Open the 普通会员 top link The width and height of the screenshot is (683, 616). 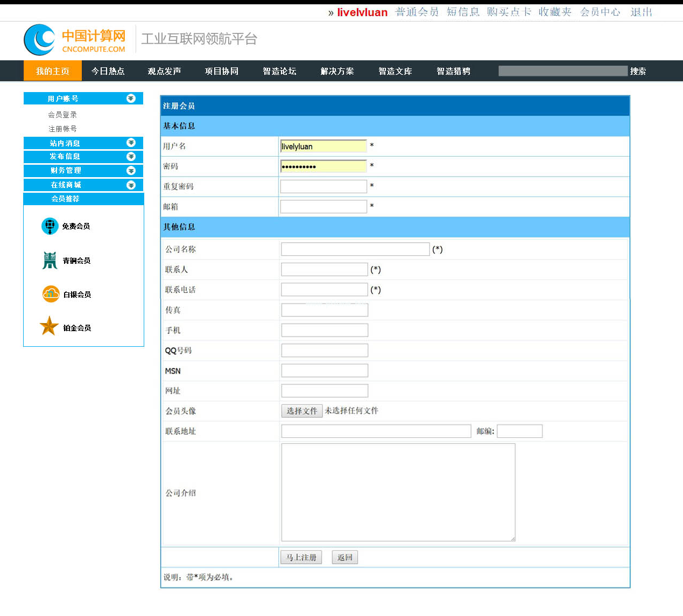[x=417, y=12]
